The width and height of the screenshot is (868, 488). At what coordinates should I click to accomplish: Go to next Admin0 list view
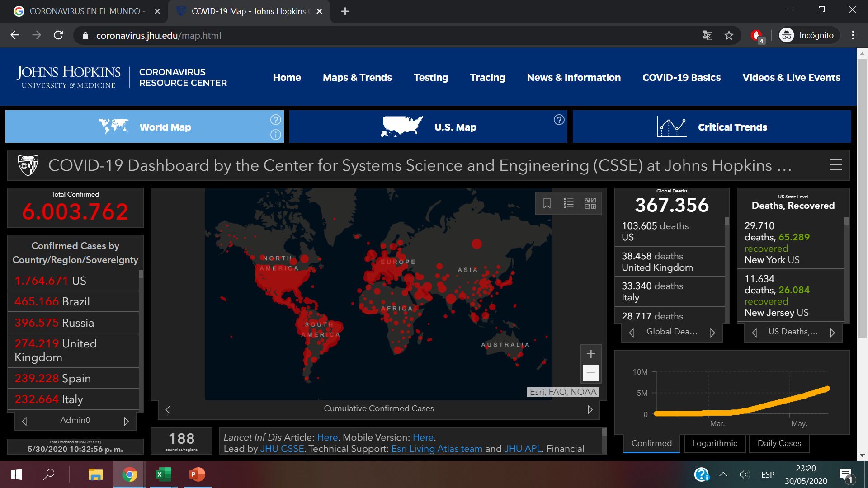[x=126, y=421]
